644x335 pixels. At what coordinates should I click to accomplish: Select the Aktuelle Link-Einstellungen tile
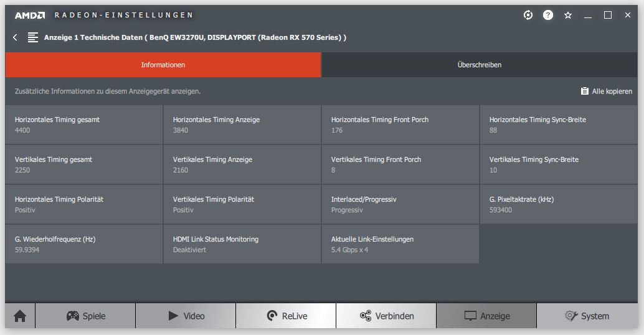(x=400, y=244)
